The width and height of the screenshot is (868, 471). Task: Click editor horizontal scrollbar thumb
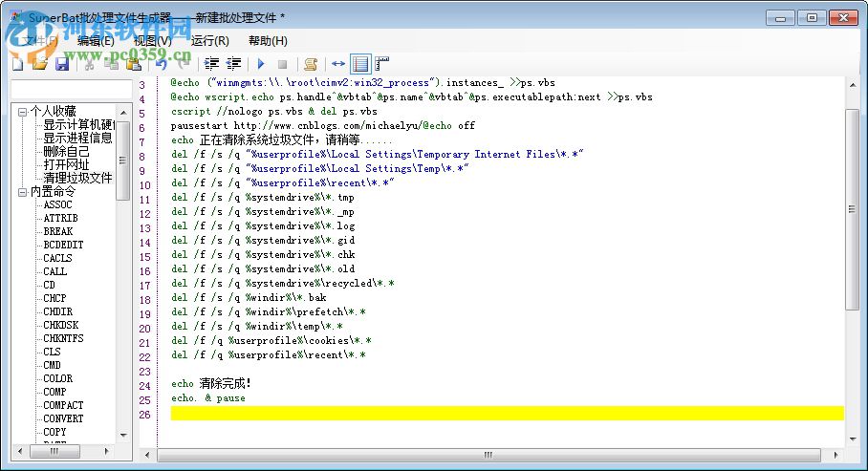(x=488, y=455)
